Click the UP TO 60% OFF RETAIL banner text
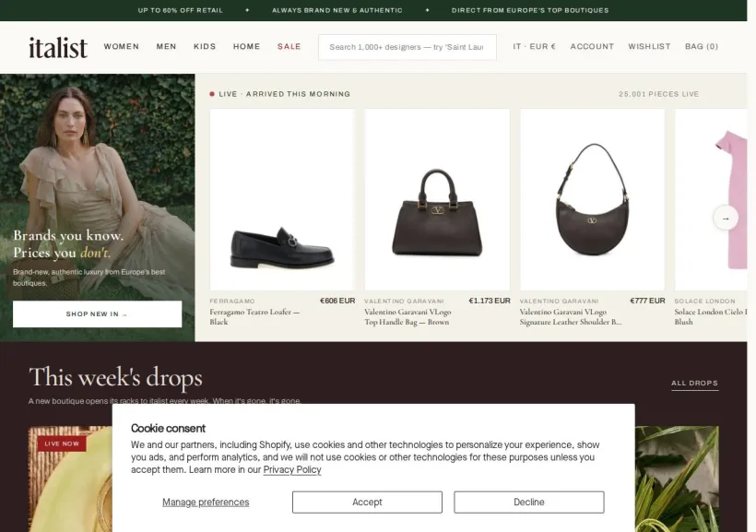 coord(181,10)
